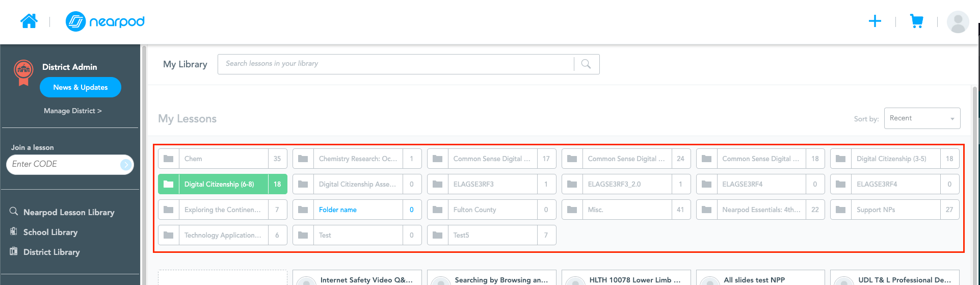Open the Digital Citizenship (6-8) folder
This screenshot has height=285, width=980.
pyautogui.click(x=222, y=184)
